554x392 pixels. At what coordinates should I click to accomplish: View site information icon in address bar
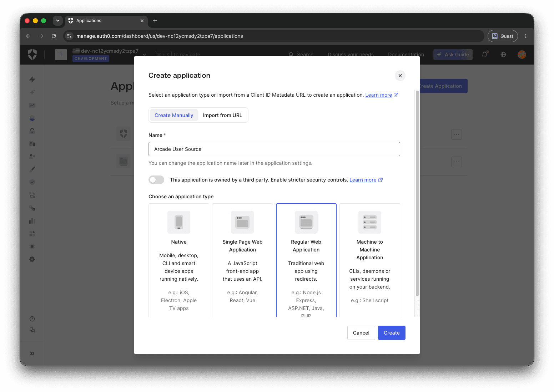pos(70,36)
